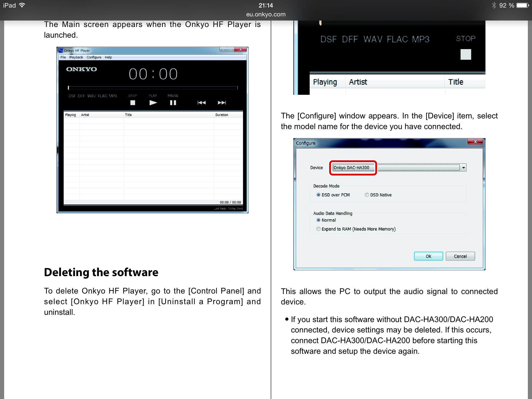Click the OK button in Configure
532x399 pixels.
point(428,256)
